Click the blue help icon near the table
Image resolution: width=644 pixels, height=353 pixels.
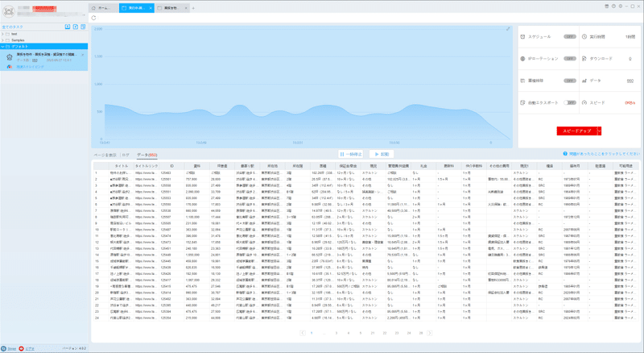tap(565, 153)
